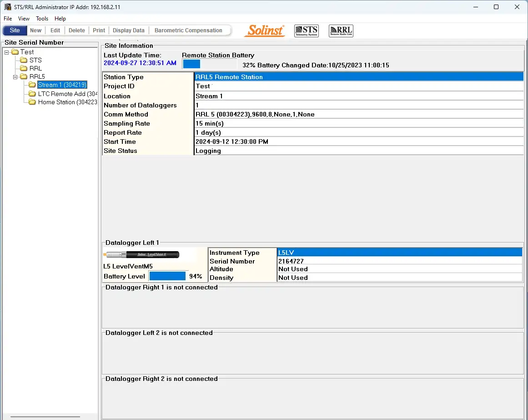The width and height of the screenshot is (528, 420).
Task: Click the datalogger Battery Level 94% bar
Action: click(x=167, y=276)
